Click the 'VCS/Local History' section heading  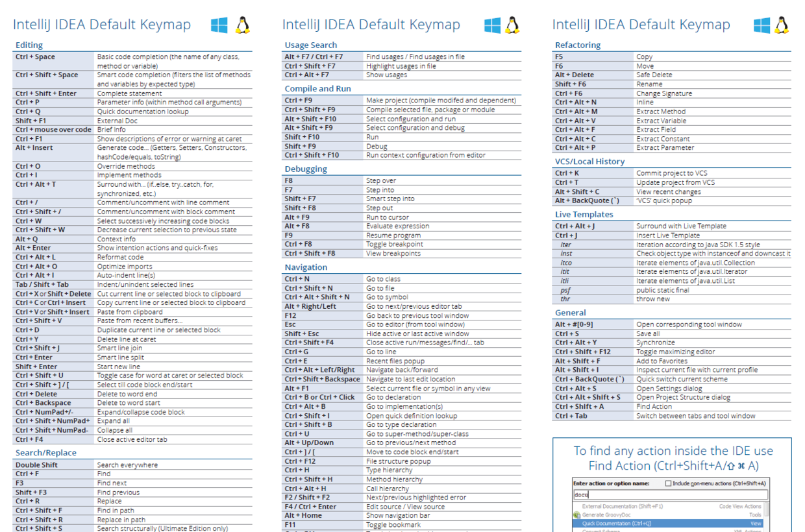click(x=589, y=162)
